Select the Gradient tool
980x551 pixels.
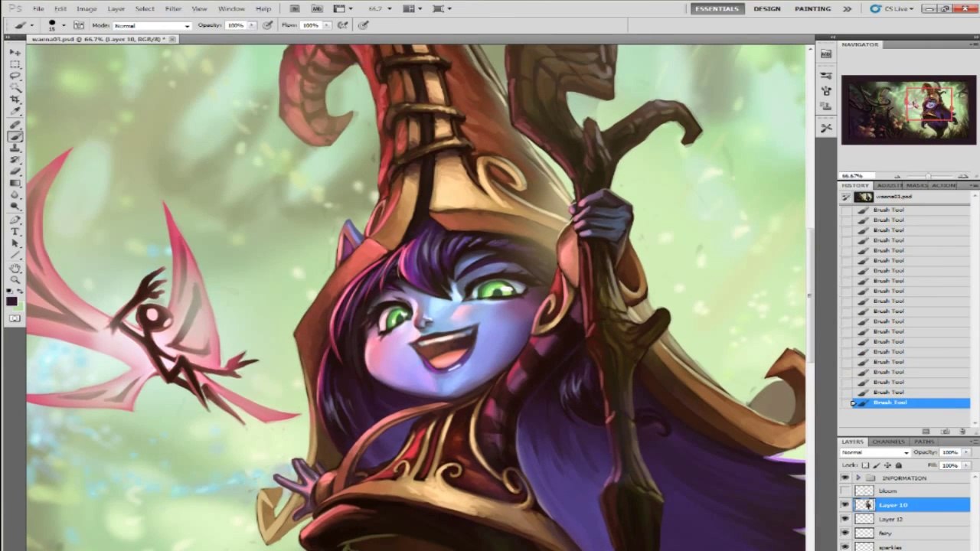[15, 183]
